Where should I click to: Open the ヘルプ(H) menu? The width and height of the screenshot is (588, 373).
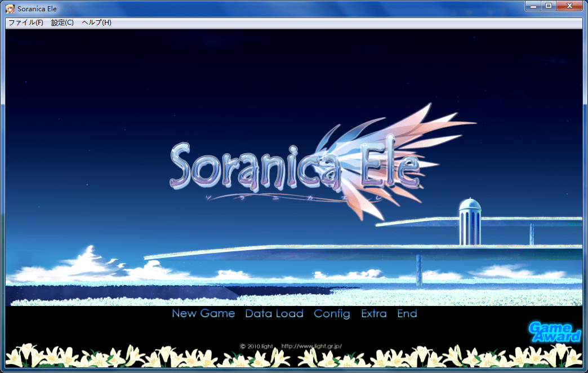pos(96,23)
